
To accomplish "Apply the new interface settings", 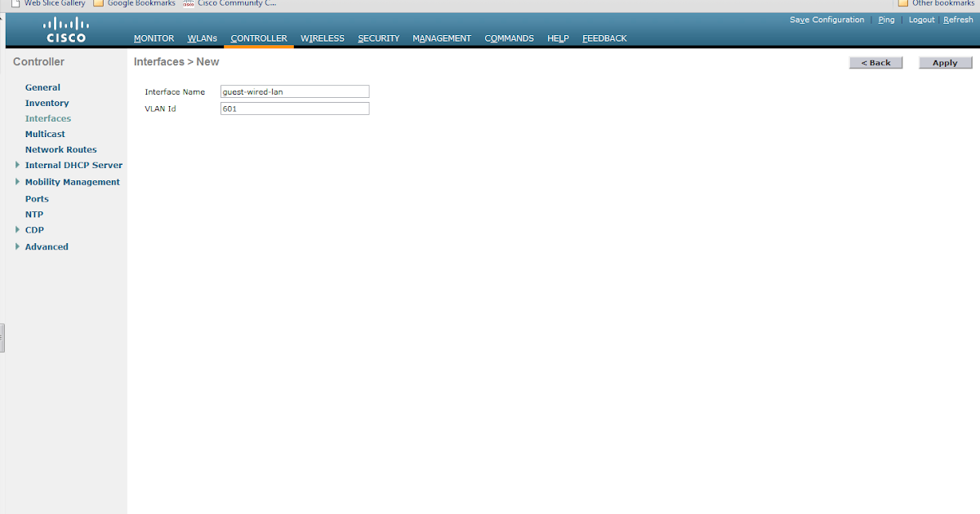I will pos(945,62).
